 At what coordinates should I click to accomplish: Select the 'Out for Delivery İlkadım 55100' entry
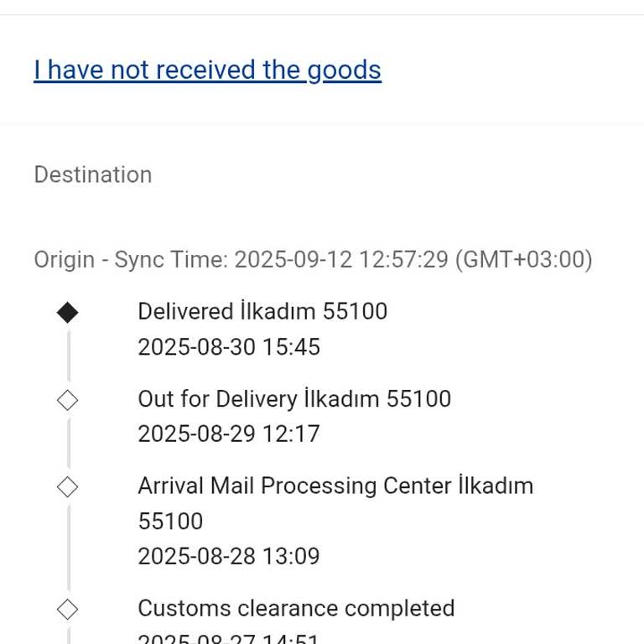[x=294, y=398]
